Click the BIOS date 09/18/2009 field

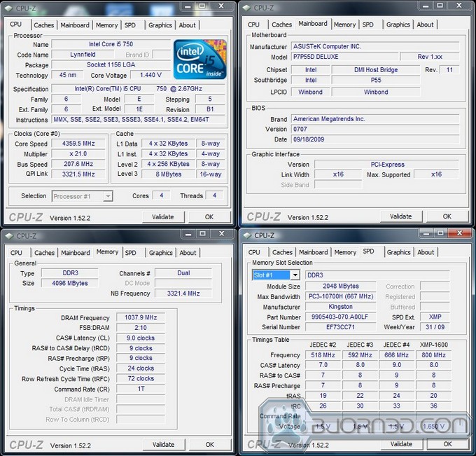pos(375,139)
